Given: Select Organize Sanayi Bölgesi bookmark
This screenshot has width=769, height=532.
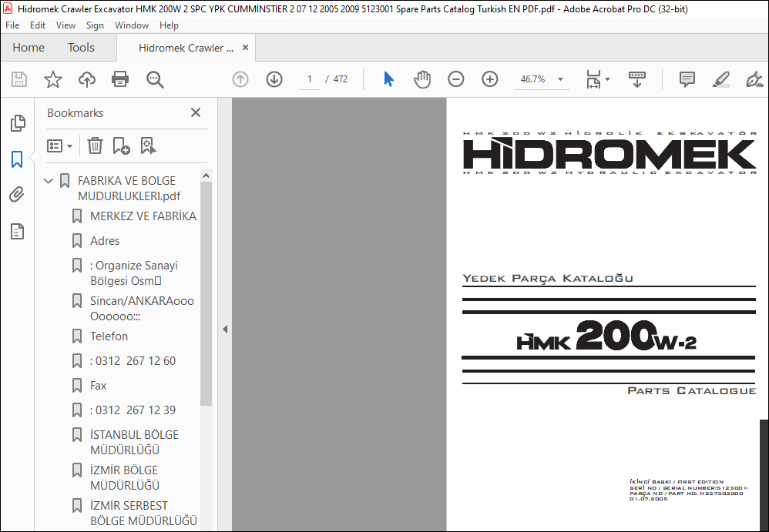Looking at the screenshot, I should click(x=133, y=273).
